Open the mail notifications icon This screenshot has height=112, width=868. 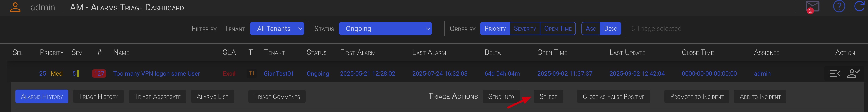pyautogui.click(x=812, y=6)
